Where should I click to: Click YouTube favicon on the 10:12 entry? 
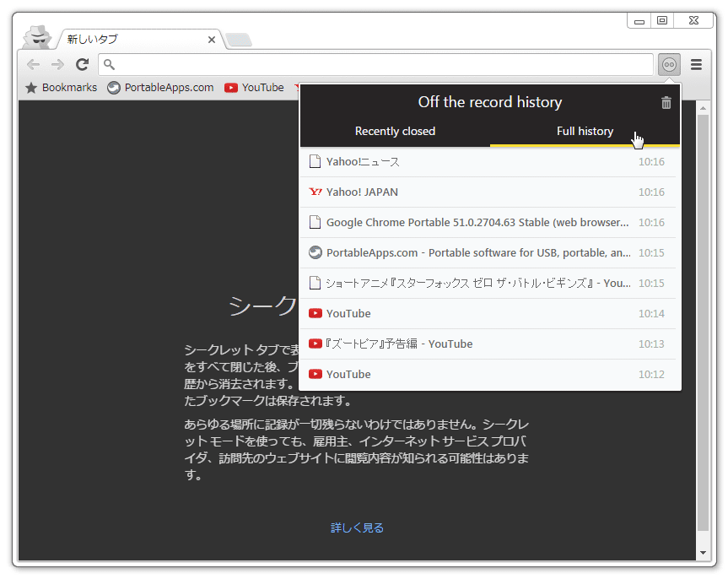pyautogui.click(x=315, y=374)
